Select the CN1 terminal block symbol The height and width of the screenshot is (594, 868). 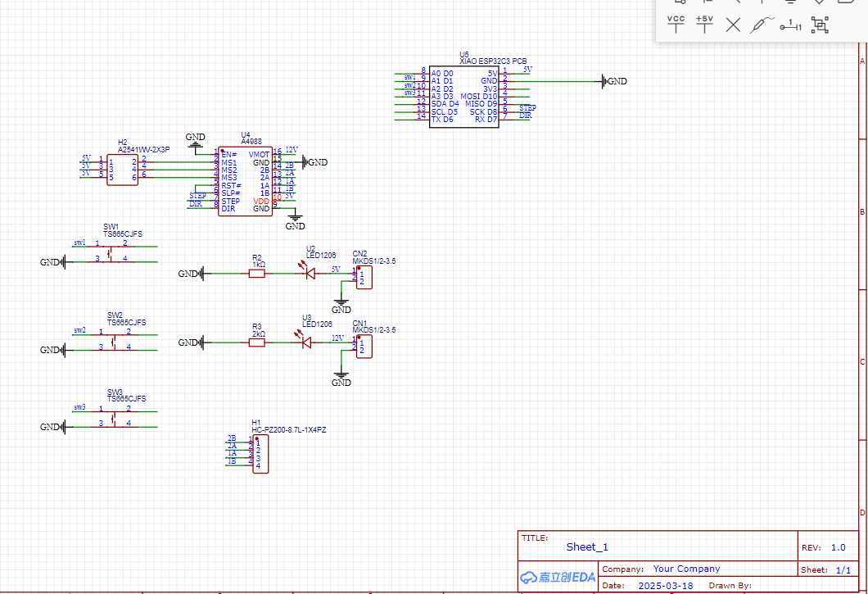point(364,347)
